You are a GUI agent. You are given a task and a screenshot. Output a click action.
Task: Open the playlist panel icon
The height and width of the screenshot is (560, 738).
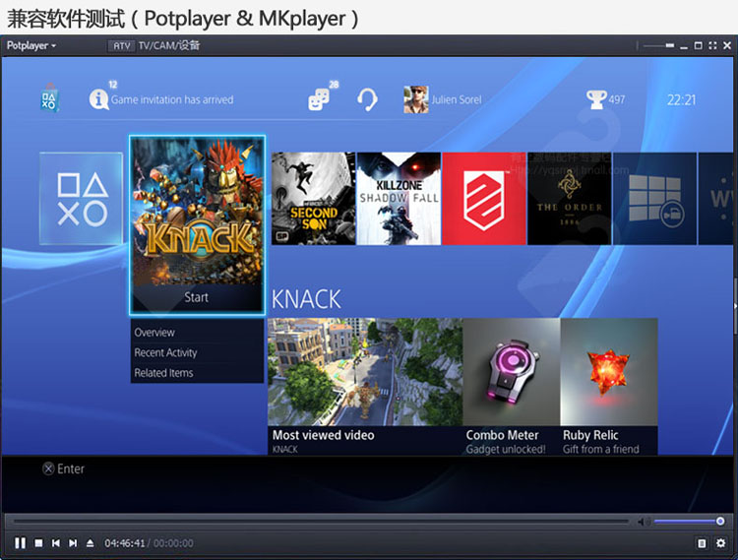(x=702, y=543)
